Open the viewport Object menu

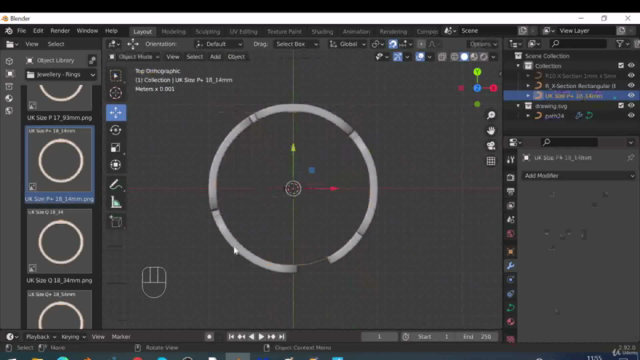(x=236, y=57)
